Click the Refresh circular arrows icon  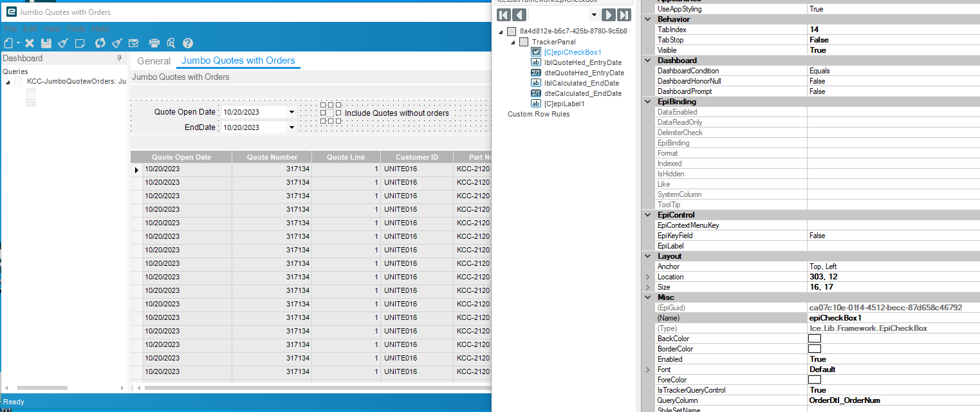coord(100,43)
